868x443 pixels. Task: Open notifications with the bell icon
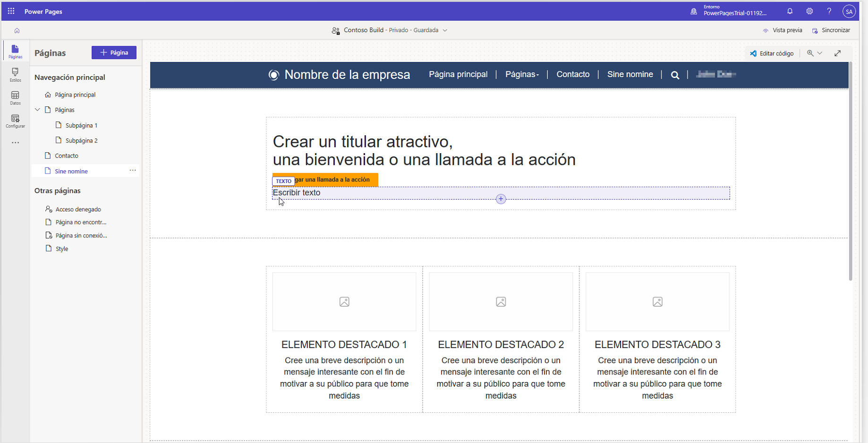(x=789, y=11)
